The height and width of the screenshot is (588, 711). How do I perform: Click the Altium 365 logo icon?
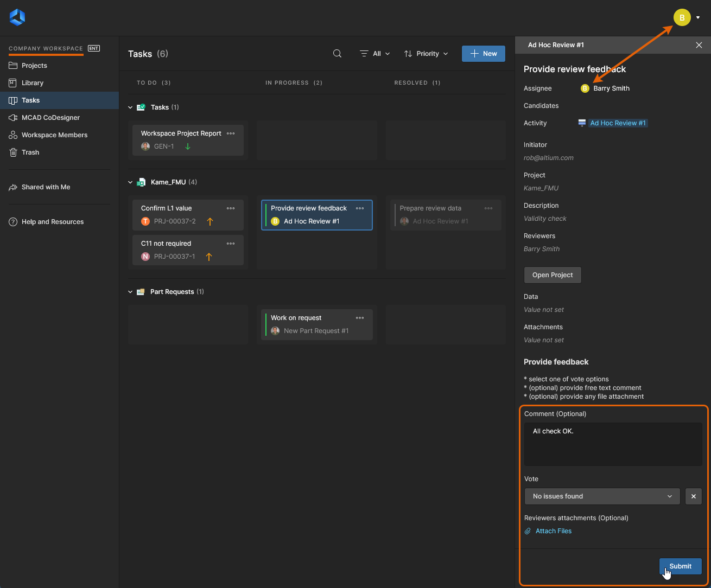click(17, 17)
